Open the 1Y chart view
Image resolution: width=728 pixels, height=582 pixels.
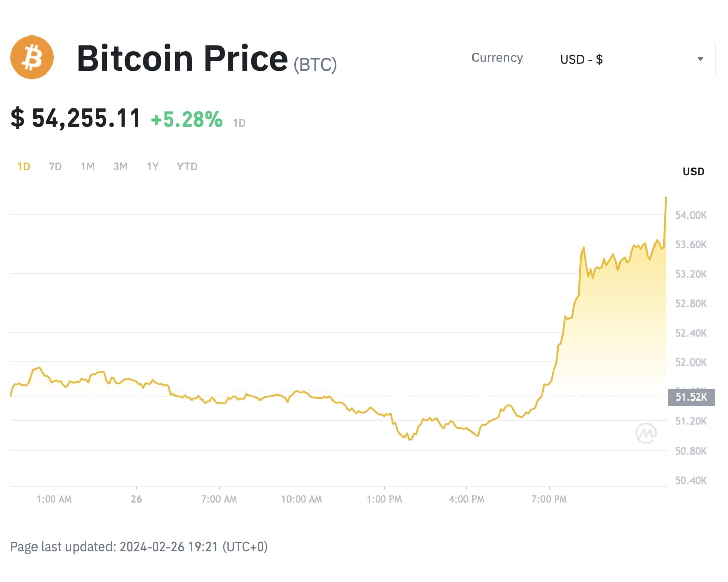tap(152, 166)
